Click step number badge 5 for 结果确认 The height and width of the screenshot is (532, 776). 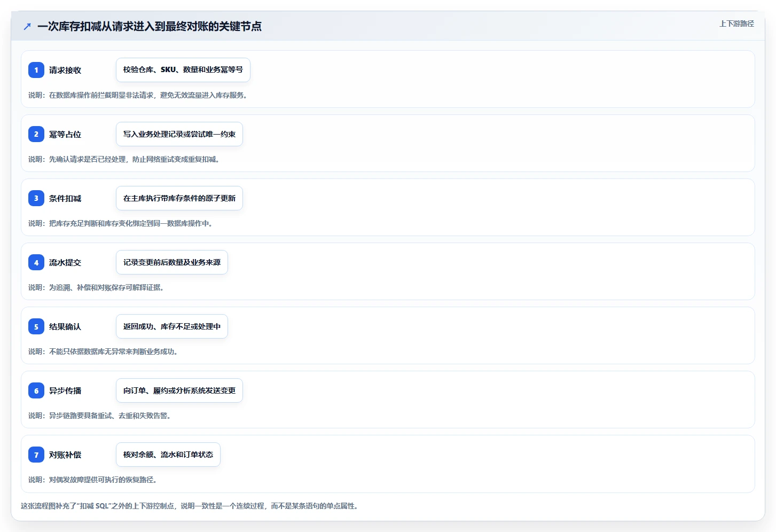point(36,326)
